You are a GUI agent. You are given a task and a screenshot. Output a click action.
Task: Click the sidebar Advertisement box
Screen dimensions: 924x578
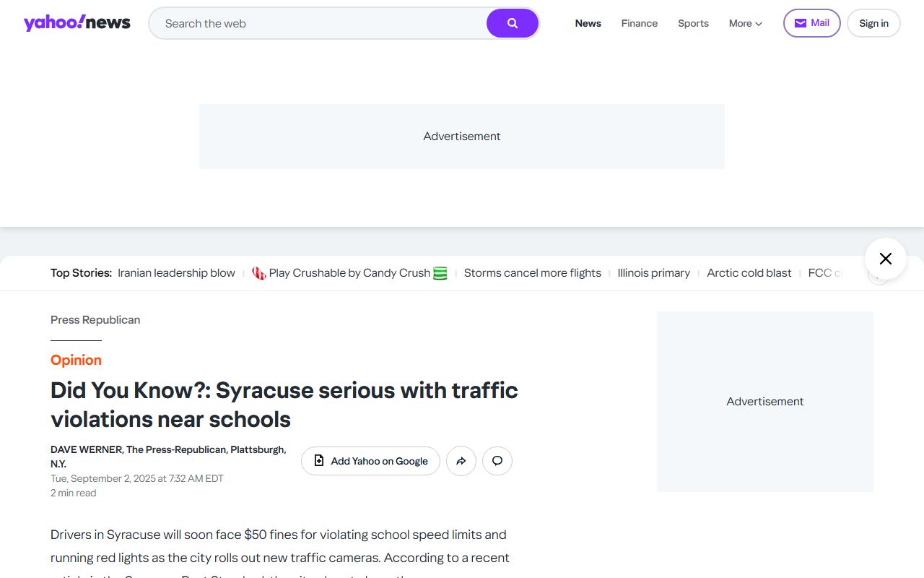(x=765, y=402)
